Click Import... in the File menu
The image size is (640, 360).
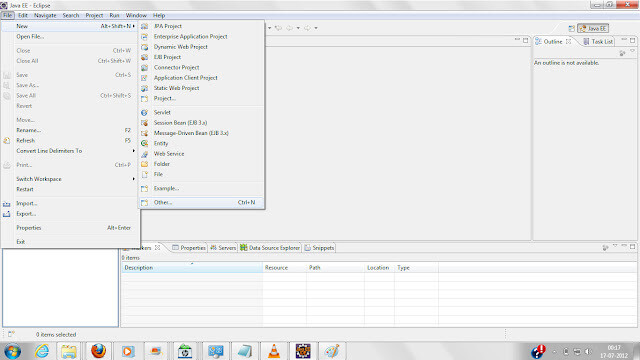click(x=27, y=203)
